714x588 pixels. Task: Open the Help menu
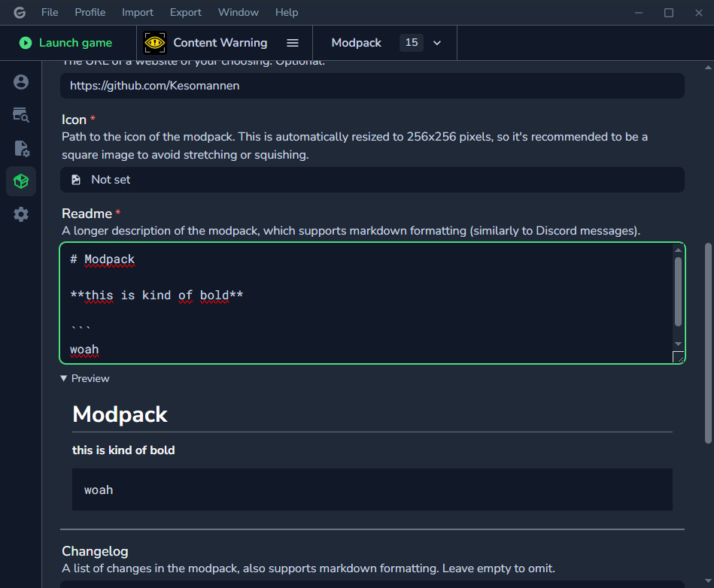point(287,12)
